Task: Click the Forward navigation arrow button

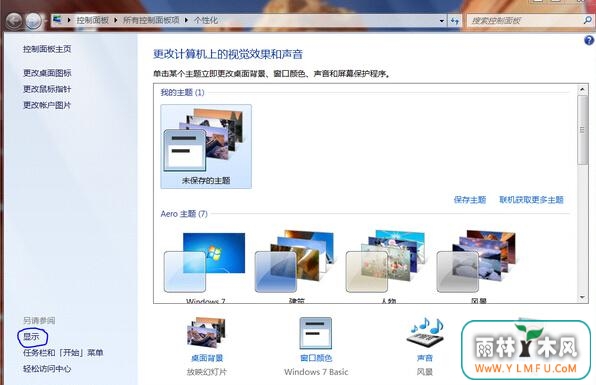Action: click(x=33, y=21)
